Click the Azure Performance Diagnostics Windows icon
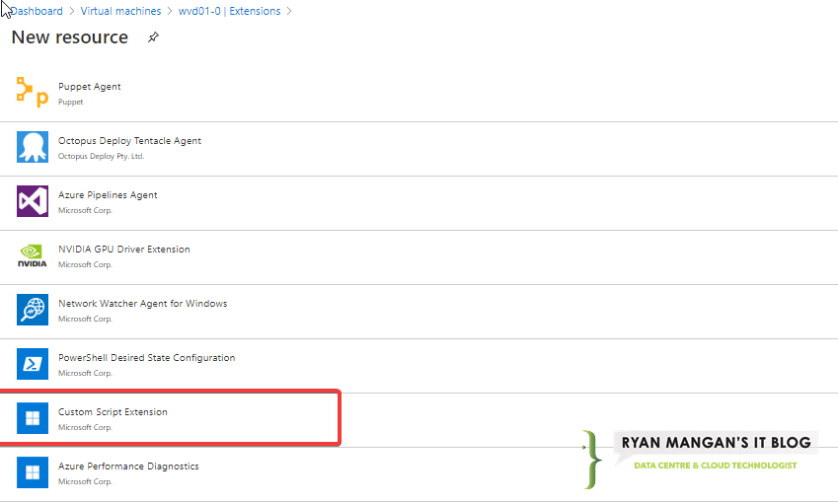838x504 pixels. click(x=32, y=472)
